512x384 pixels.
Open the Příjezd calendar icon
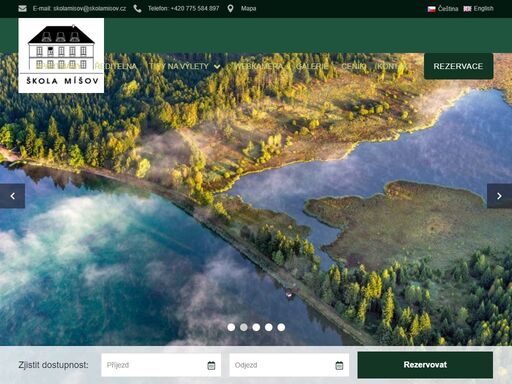point(211,365)
